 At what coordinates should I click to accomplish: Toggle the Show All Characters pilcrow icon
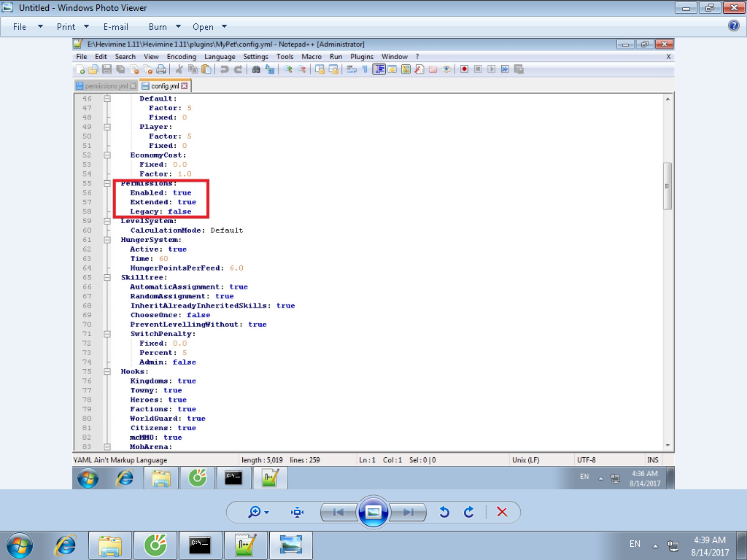[365, 69]
